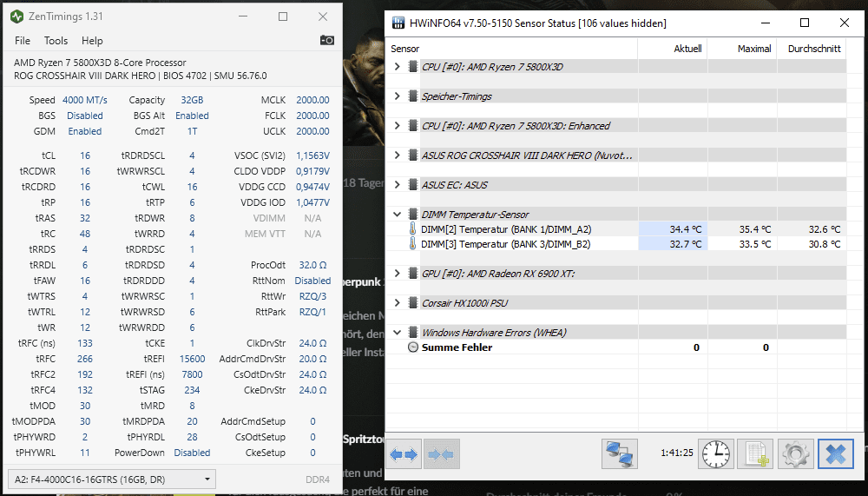Viewport: 868px width, 496px height.
Task: Open the ZenTimings File menu
Action: (x=23, y=41)
